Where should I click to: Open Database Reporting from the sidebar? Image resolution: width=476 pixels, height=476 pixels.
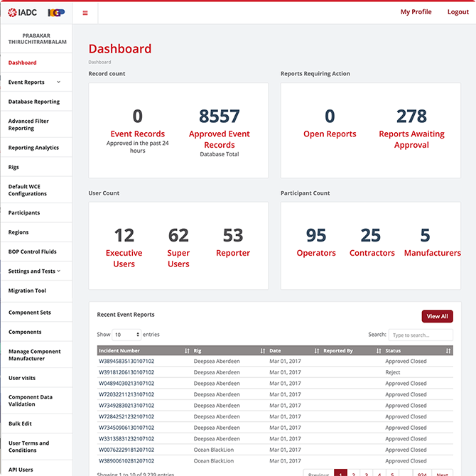click(x=34, y=102)
